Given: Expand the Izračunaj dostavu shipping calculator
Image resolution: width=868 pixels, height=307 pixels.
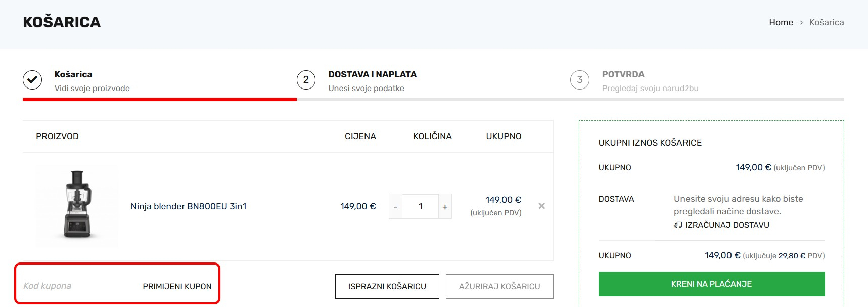Looking at the screenshot, I should click(x=727, y=225).
